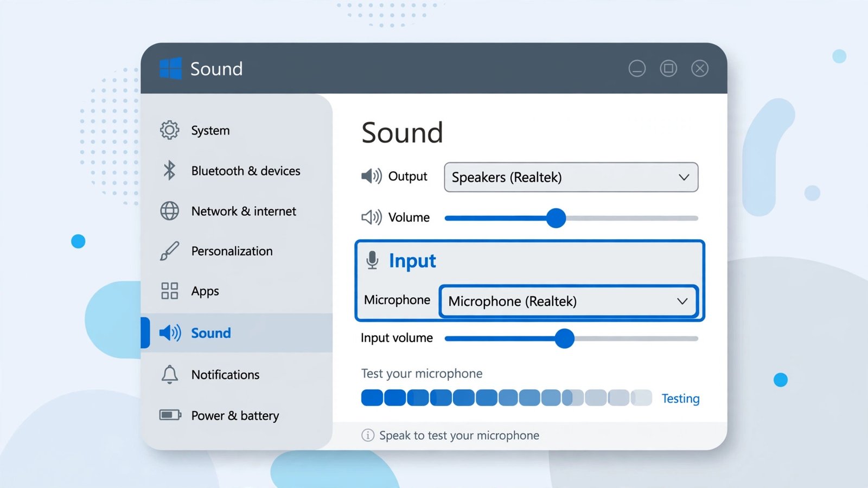Click the System gear icon
This screenshot has height=488, width=868.
click(x=169, y=130)
